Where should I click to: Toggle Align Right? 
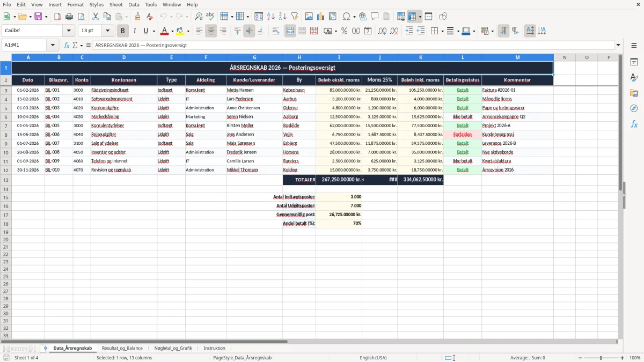click(223, 31)
